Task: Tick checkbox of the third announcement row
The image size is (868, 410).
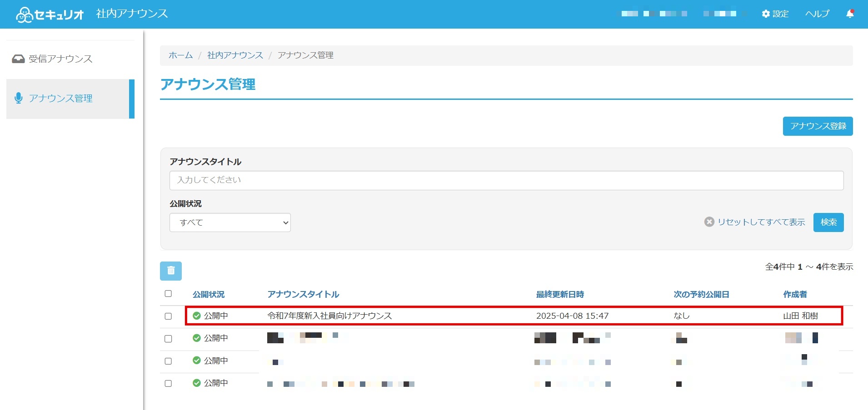Action: pyautogui.click(x=168, y=361)
